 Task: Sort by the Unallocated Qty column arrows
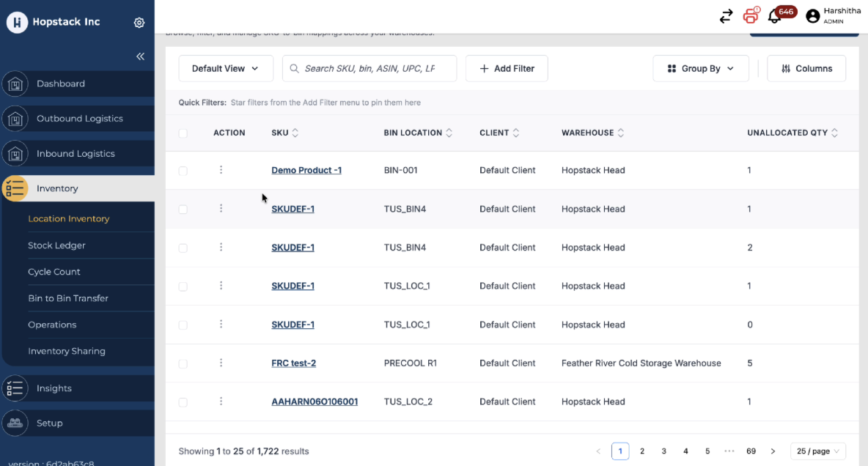(834, 133)
